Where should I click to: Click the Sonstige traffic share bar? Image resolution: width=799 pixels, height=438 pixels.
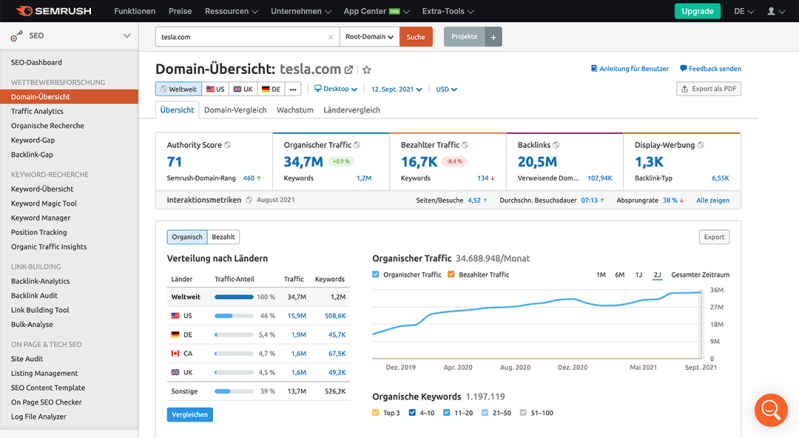pyautogui.click(x=234, y=392)
